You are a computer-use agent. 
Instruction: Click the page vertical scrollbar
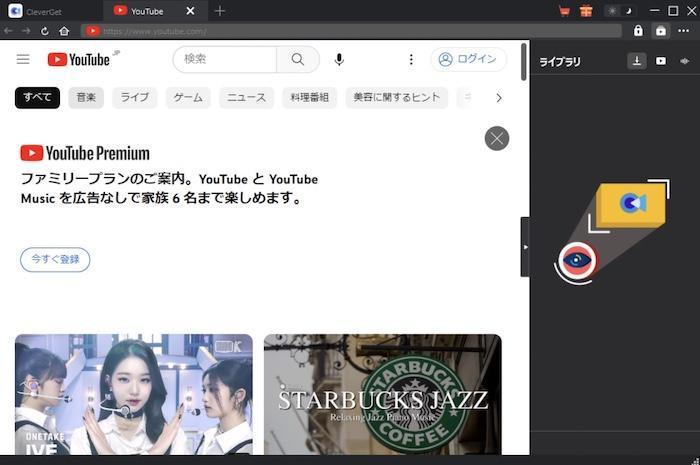point(524,62)
